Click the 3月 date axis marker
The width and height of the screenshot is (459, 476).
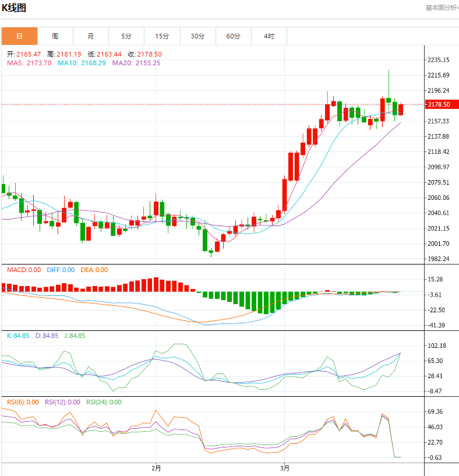coord(284,468)
